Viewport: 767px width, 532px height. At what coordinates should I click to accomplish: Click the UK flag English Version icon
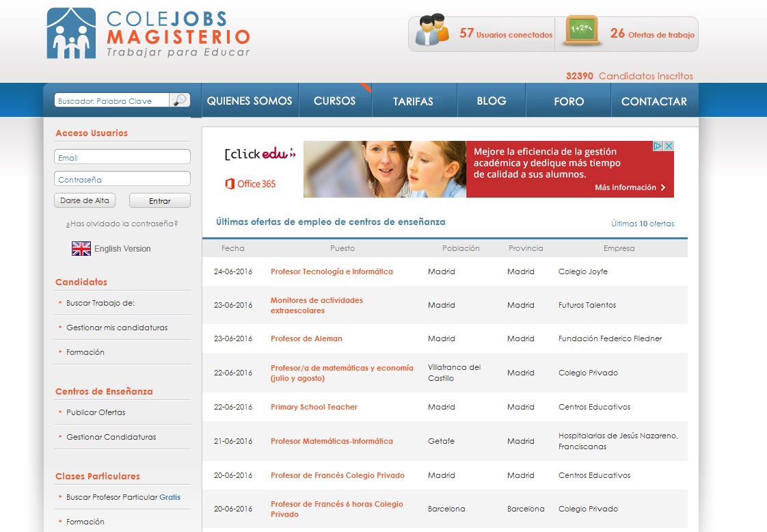tap(81, 249)
